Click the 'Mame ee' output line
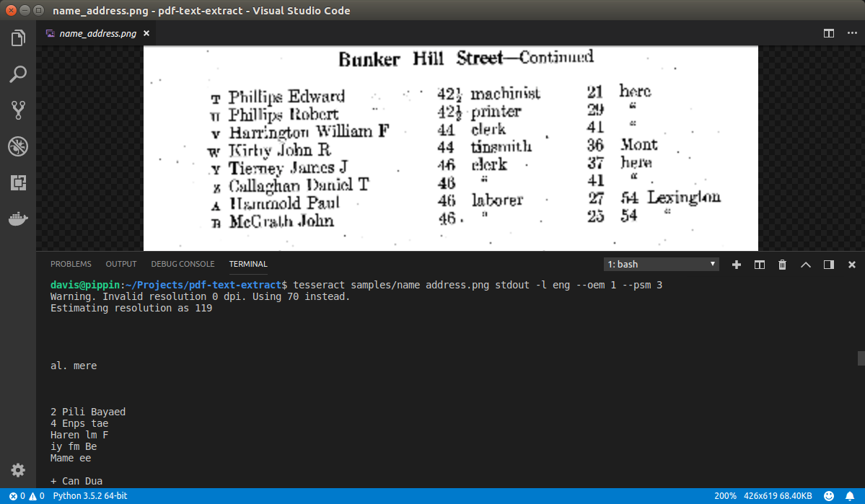The width and height of the screenshot is (865, 504). tap(71, 459)
